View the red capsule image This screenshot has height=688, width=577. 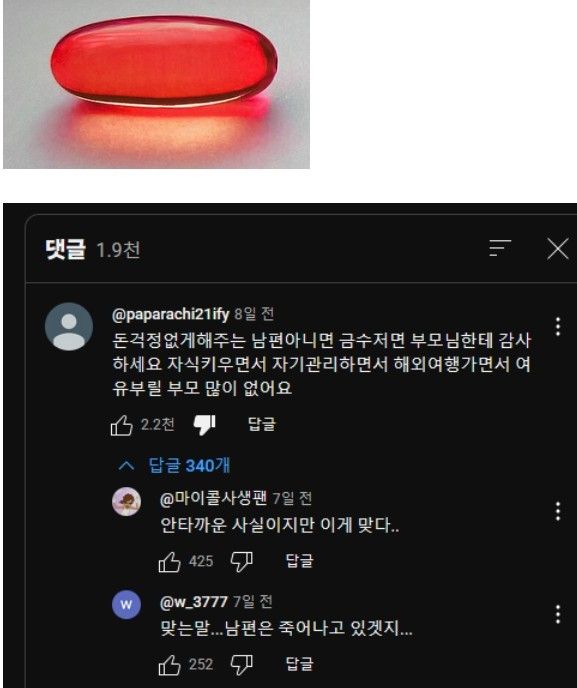[x=156, y=84]
